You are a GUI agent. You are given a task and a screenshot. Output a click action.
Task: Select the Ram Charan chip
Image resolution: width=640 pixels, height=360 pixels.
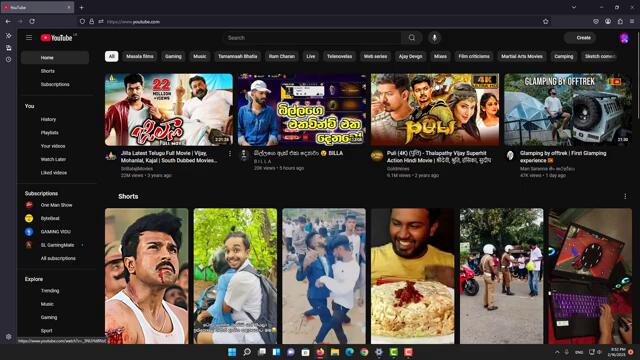coord(282,56)
